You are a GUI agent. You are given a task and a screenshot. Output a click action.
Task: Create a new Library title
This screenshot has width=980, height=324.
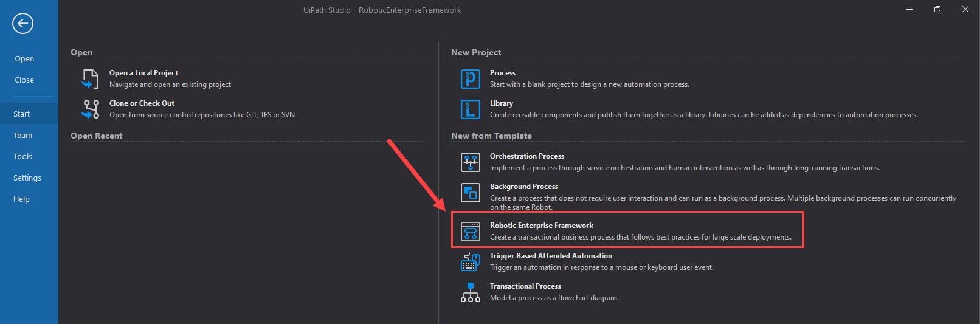502,103
